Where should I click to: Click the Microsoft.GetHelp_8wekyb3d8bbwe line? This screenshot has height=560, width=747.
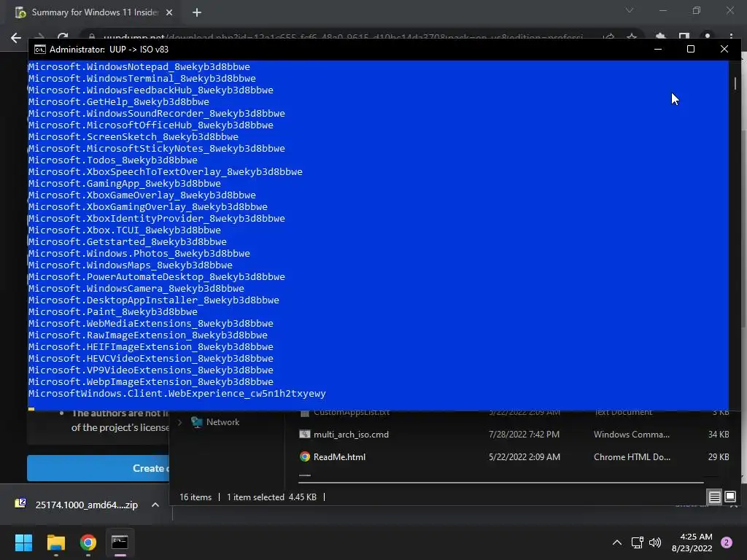pyautogui.click(x=119, y=102)
